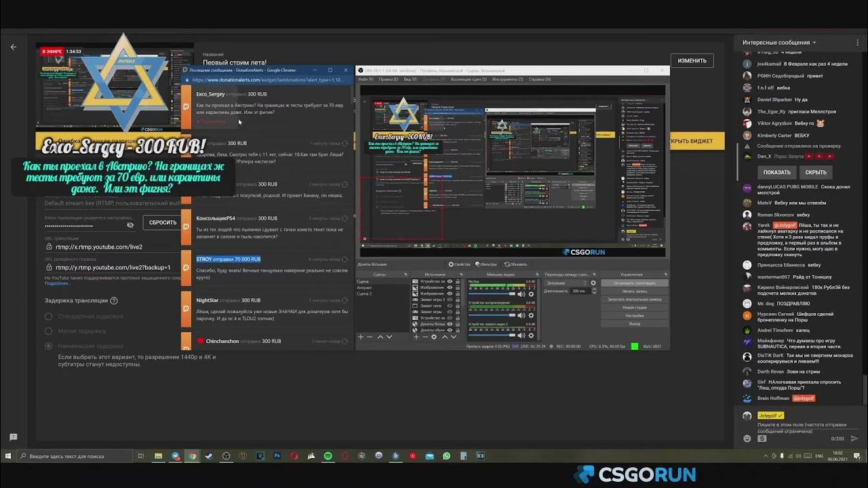This screenshot has height=488, width=868.
Task: Toggle lock on first Устройство source
Action: [x=458, y=281]
